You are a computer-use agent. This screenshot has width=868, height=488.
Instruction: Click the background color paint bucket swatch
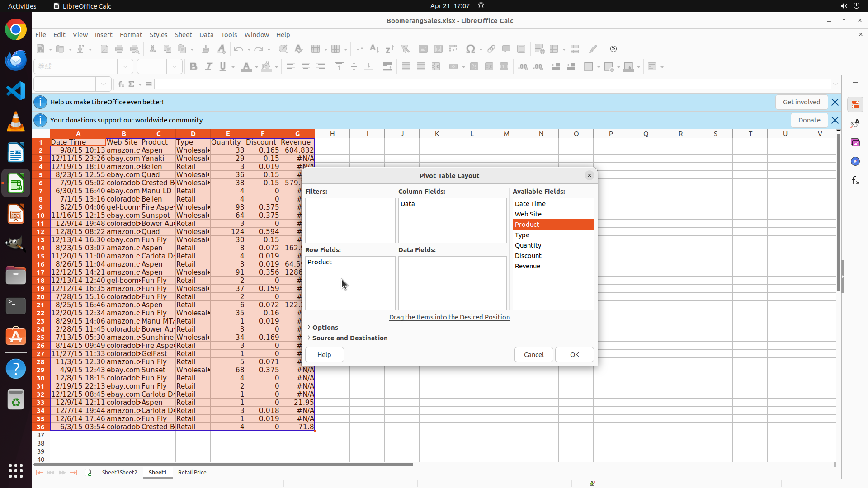click(x=266, y=67)
